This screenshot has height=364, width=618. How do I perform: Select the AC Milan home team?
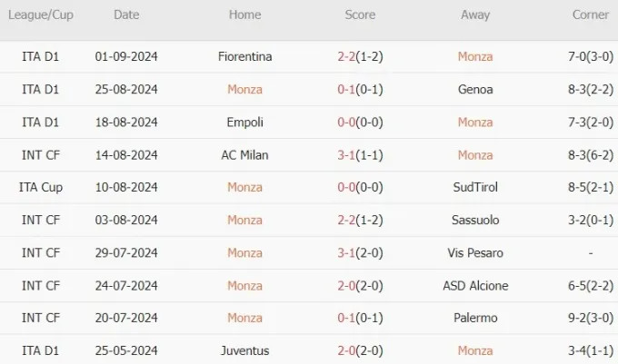(x=244, y=155)
